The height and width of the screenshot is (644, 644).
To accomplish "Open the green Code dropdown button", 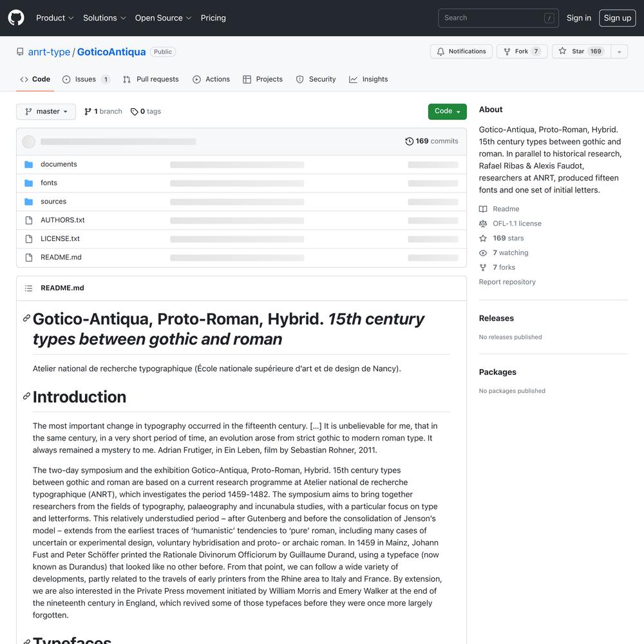I will (448, 111).
